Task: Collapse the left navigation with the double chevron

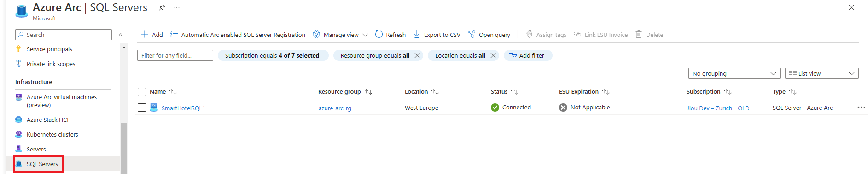Action: (x=121, y=35)
